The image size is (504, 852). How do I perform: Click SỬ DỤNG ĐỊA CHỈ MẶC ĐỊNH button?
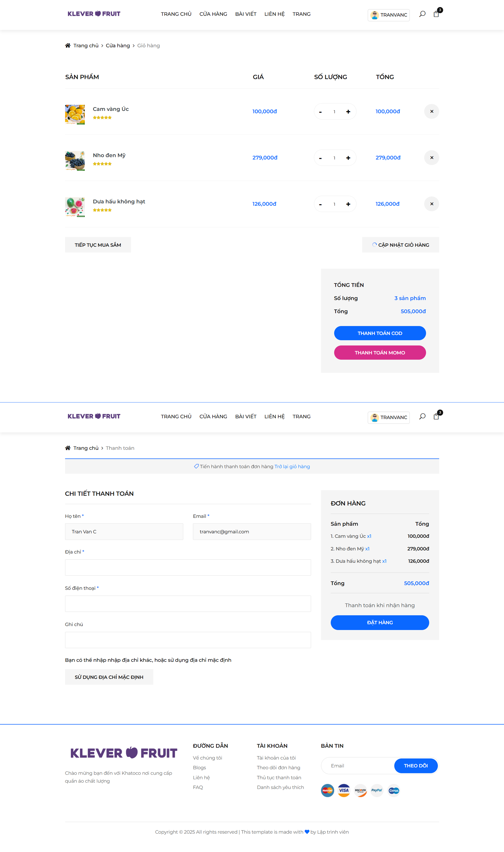(109, 677)
